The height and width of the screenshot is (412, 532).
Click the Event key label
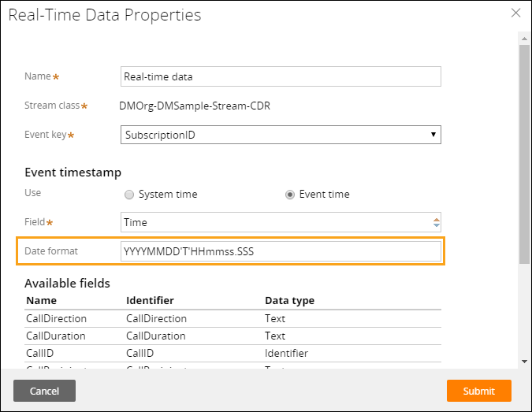pos(46,135)
